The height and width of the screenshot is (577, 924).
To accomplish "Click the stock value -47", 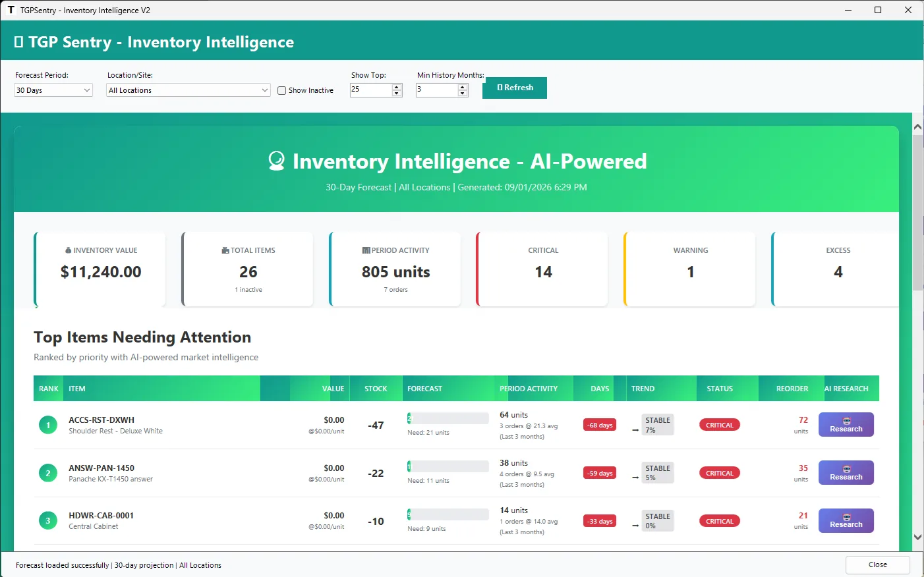I will click(x=376, y=426).
